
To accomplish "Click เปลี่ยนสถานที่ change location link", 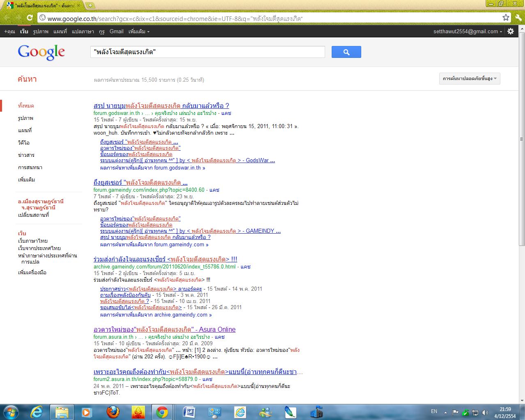I will (x=33, y=215).
